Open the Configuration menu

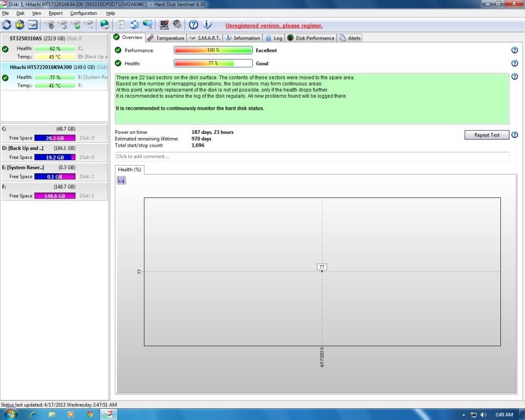tap(84, 13)
